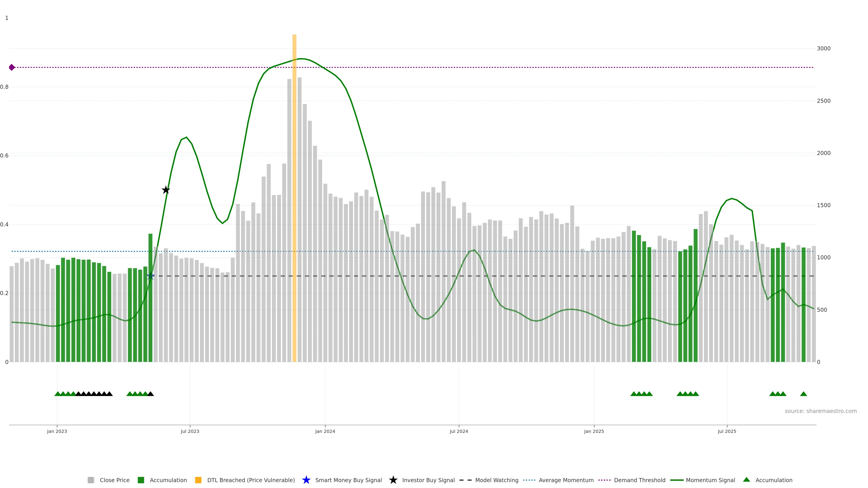The image size is (868, 488).
Task: Click the Jan 2024 axis label
Action: pyautogui.click(x=325, y=431)
